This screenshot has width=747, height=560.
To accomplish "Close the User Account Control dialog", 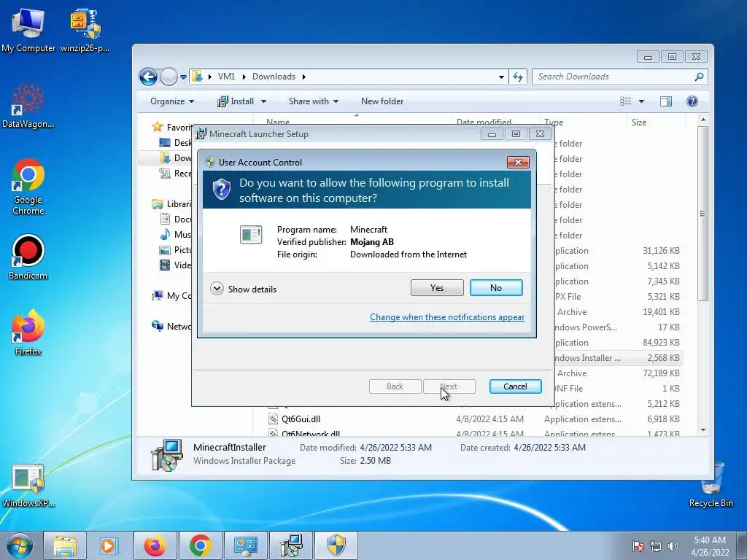I will [518, 163].
